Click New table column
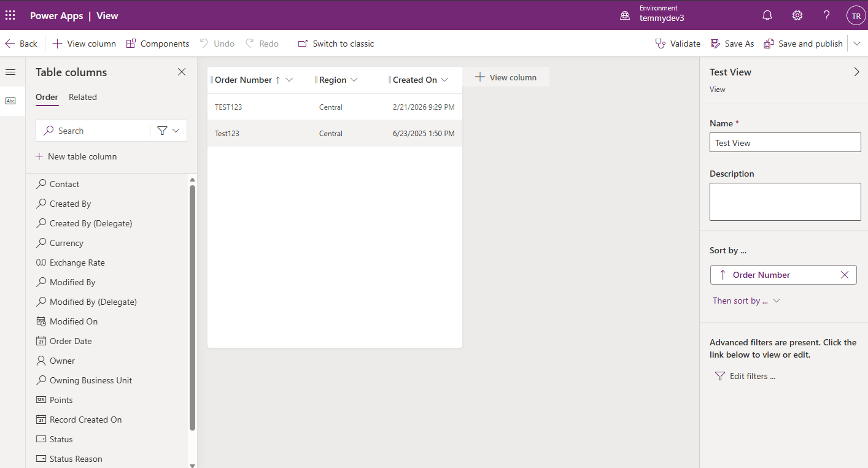This screenshot has width=868, height=468. (x=76, y=156)
